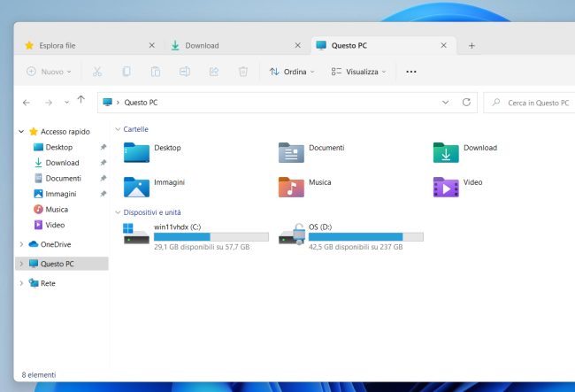Click the Paste clipboard icon
The image size is (575, 392).
tap(156, 72)
